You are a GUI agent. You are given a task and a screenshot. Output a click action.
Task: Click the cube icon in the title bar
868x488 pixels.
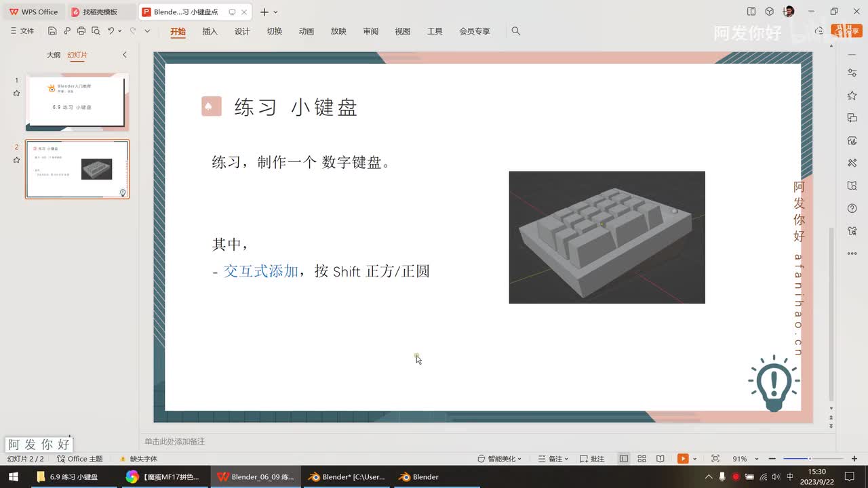pyautogui.click(x=770, y=12)
